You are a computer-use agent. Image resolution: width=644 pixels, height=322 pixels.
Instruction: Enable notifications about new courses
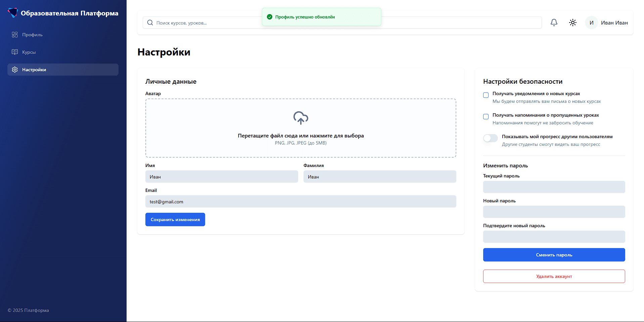point(486,95)
